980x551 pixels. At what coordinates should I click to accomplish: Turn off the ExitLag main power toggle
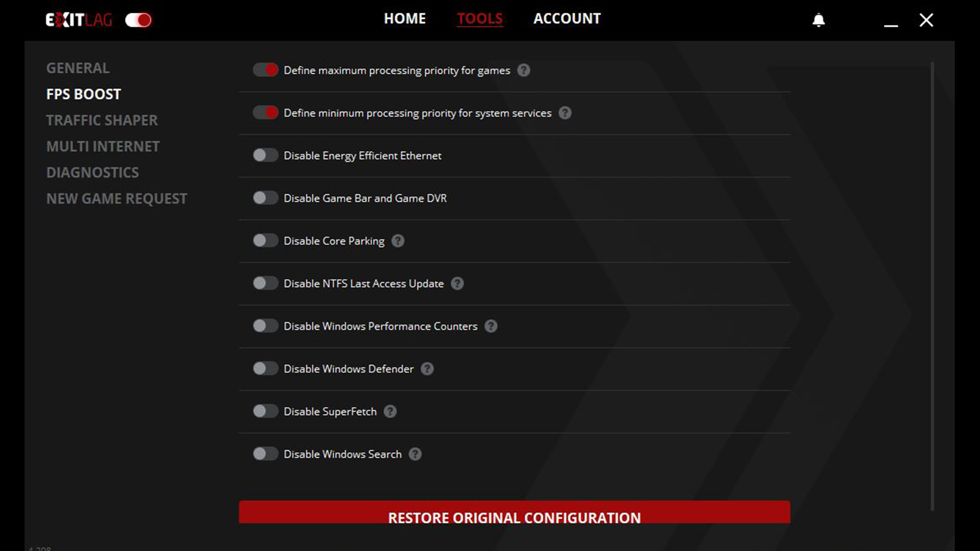click(x=138, y=20)
